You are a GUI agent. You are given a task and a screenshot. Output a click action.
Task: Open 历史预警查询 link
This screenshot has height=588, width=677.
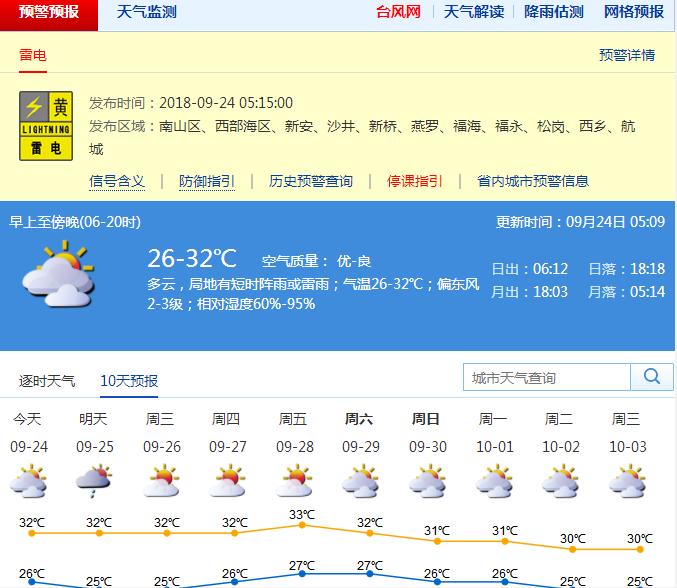pos(311,181)
